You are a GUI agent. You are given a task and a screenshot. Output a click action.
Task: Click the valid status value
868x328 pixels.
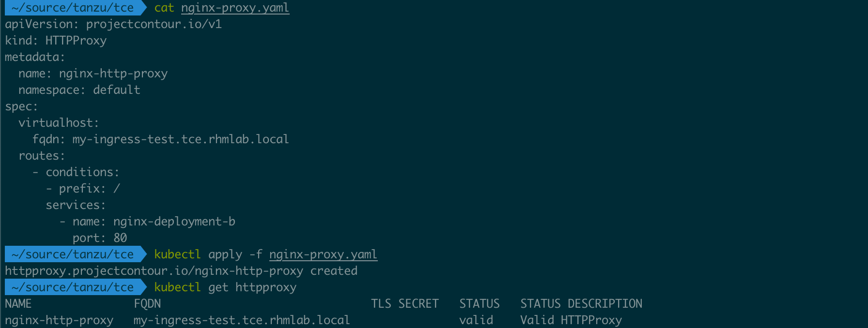[476, 320]
